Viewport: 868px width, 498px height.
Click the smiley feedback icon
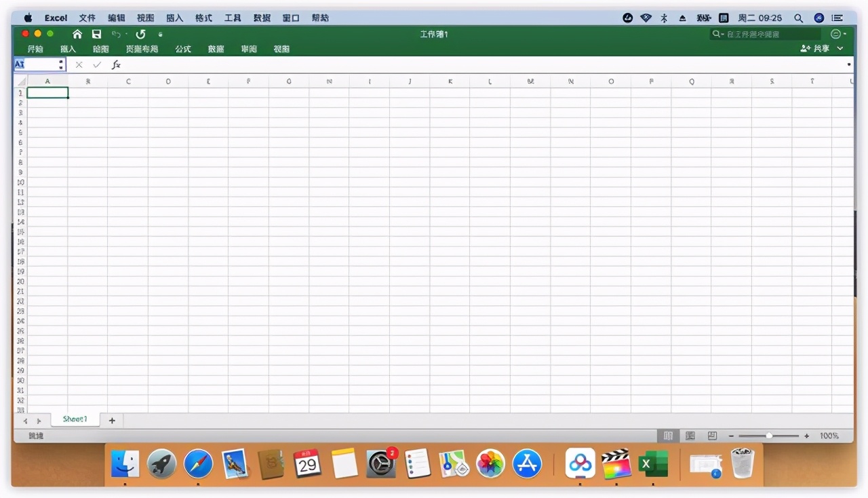(835, 34)
